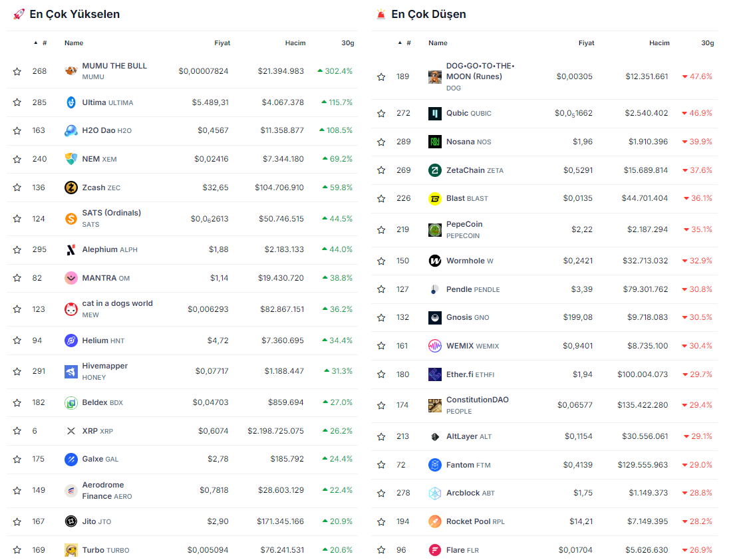Open the Ether.fi coin page

point(460,374)
